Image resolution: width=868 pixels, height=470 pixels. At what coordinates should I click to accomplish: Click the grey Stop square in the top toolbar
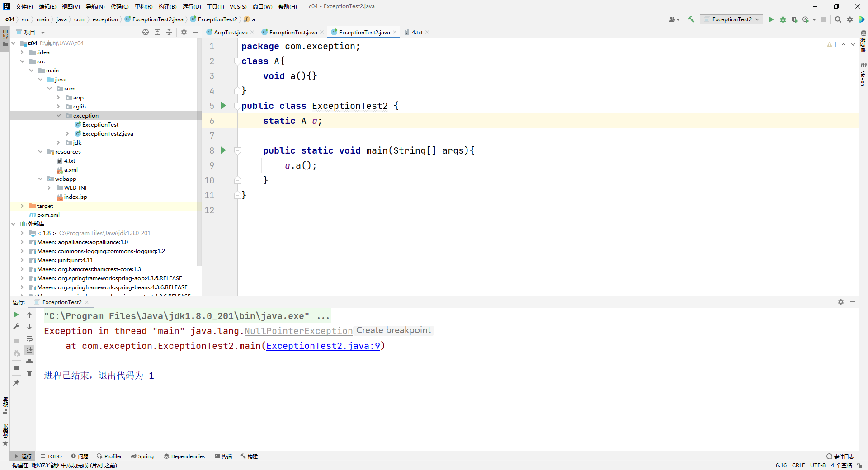tap(823, 19)
